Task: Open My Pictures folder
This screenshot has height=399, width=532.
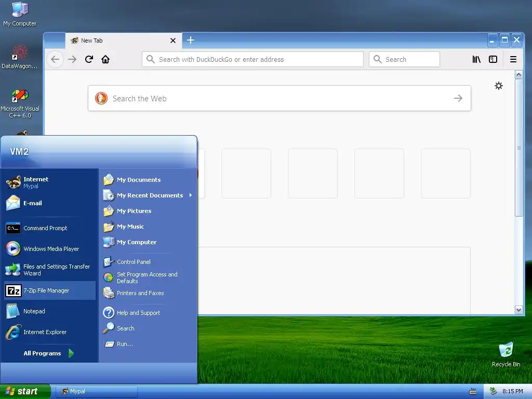Action: point(148,211)
